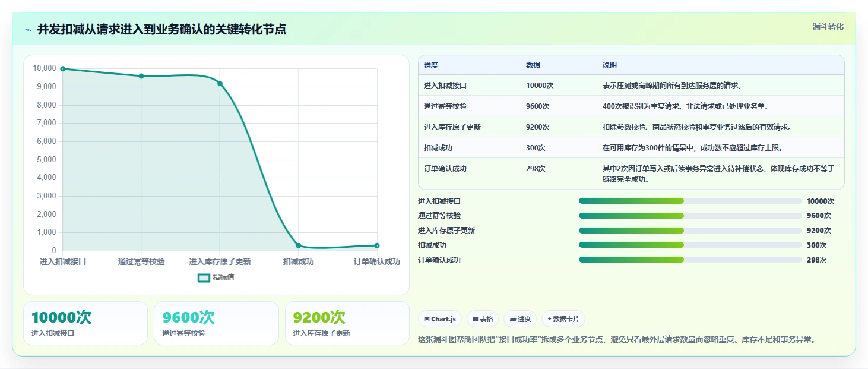The height and width of the screenshot is (369, 868).
Task: Click the chart data point for 进入扣减接口
Action: [x=63, y=69]
